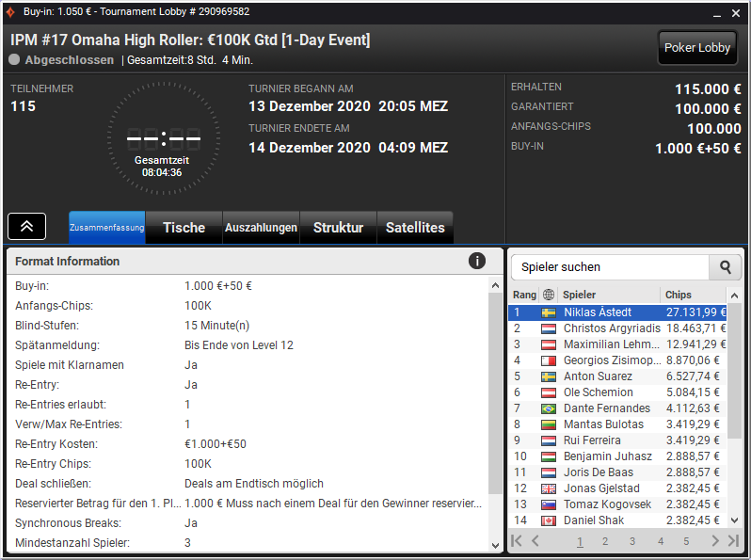Select player row Niklas Åstedt
Viewport: 751px width, 560px height.
(x=617, y=312)
